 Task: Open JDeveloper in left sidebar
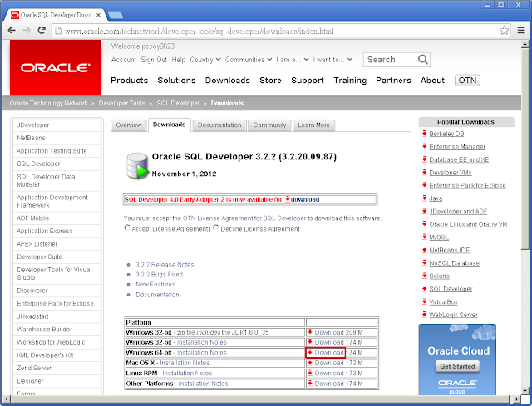(33, 125)
